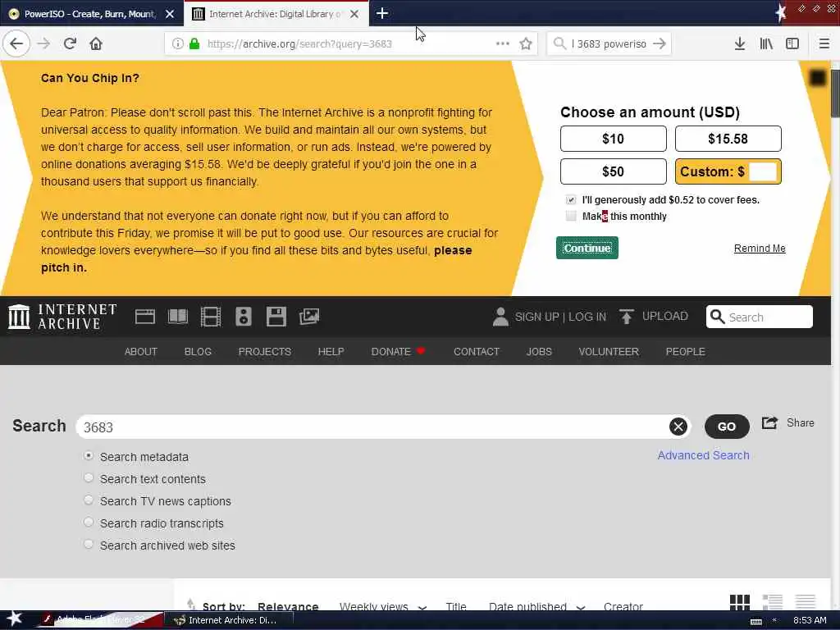Close the Internet Archive tab
The height and width of the screenshot is (630, 840).
pyautogui.click(x=354, y=14)
